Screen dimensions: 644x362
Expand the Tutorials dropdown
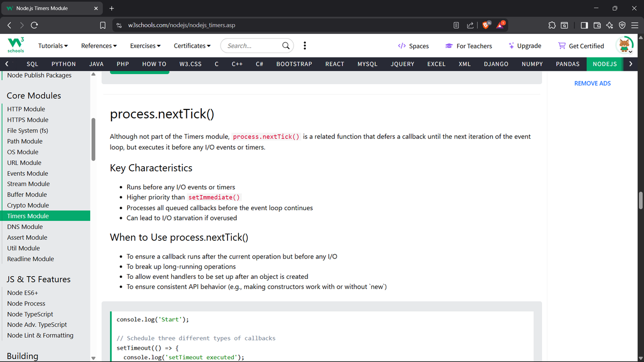point(53,46)
